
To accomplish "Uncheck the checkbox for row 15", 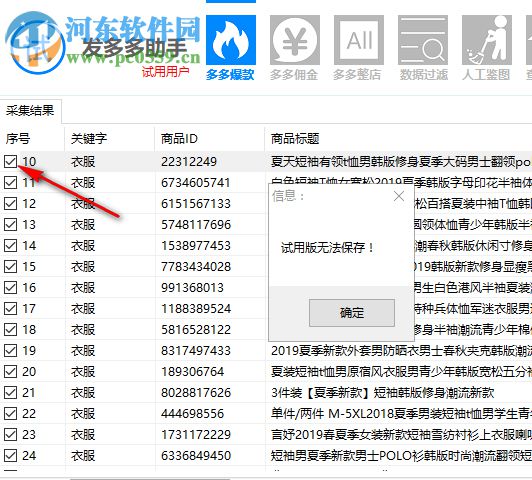I will (11, 267).
